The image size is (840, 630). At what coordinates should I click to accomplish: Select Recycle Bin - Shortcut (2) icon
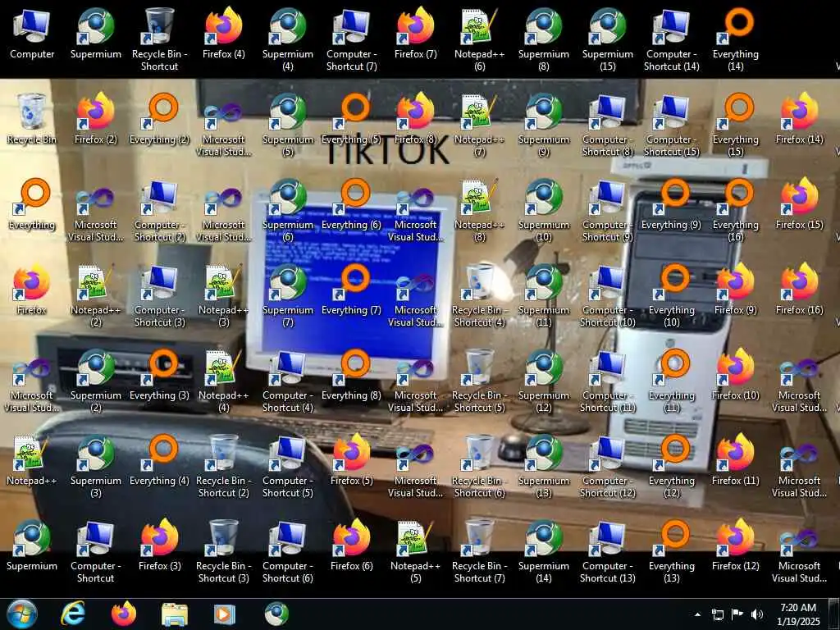(224, 466)
